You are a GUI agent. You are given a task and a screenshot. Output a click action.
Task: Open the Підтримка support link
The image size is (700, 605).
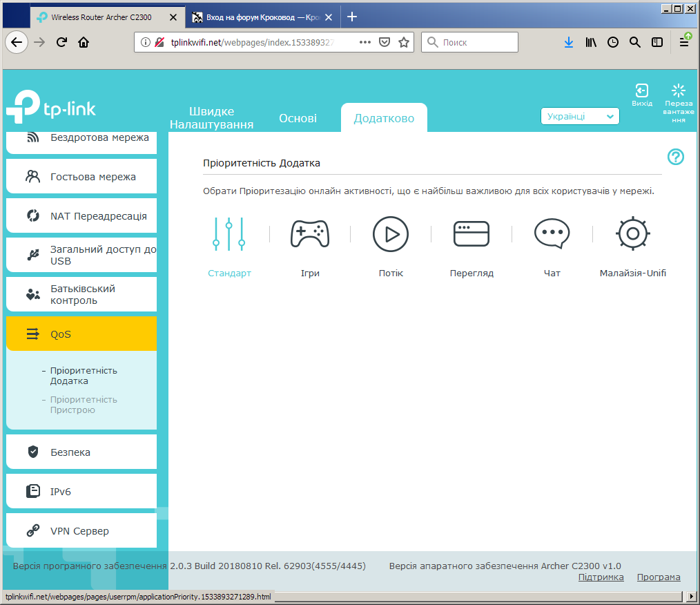click(601, 577)
